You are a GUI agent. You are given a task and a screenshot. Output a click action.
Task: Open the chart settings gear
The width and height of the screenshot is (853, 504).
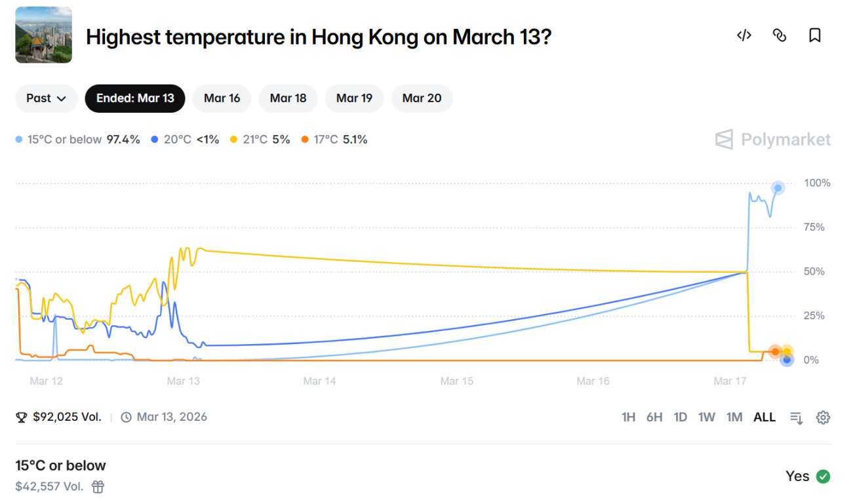(x=823, y=417)
